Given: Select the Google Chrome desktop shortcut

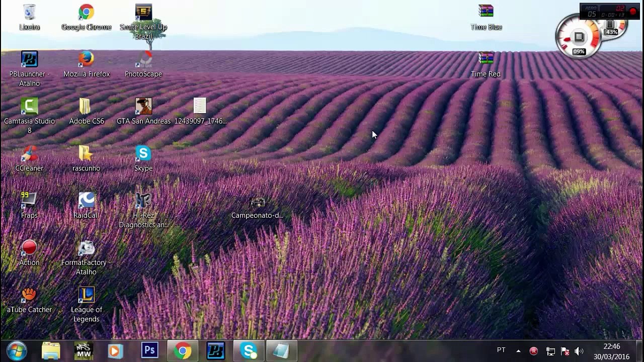Looking at the screenshot, I should coord(86,18).
